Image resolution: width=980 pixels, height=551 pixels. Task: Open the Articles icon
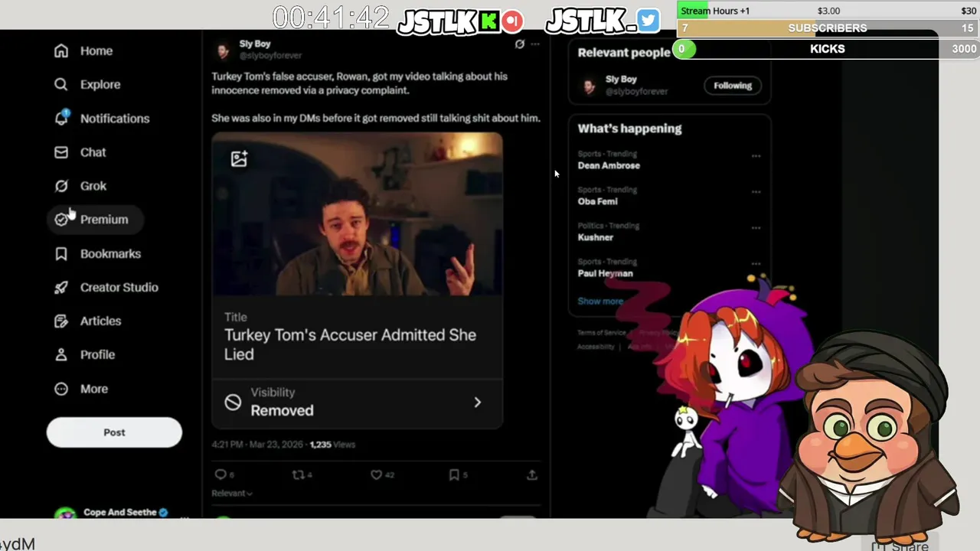click(x=61, y=321)
